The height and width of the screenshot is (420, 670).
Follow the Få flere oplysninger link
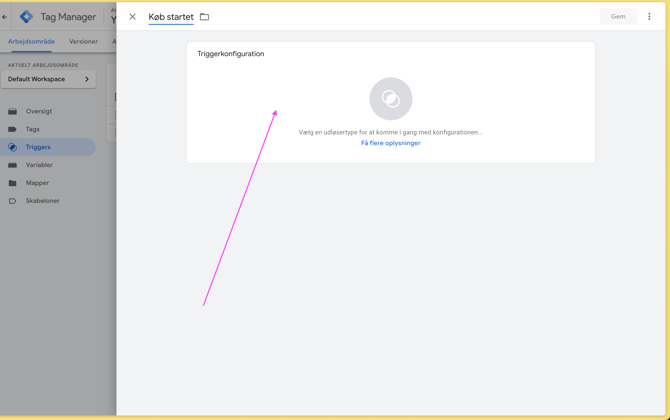coord(390,143)
